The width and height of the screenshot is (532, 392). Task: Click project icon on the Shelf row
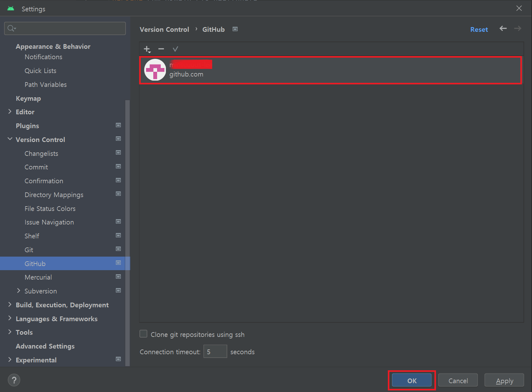(x=118, y=235)
